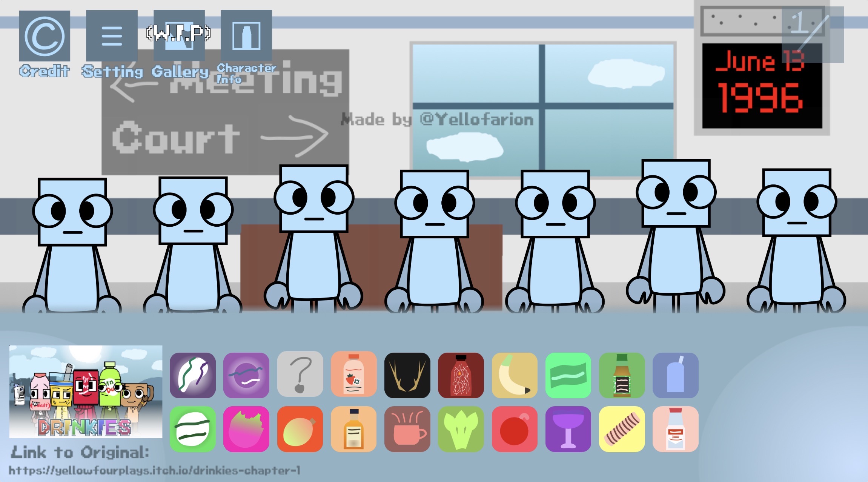Open the drinkies-chapter-1 itch.io link
This screenshot has height=482, width=868.
pos(155,470)
